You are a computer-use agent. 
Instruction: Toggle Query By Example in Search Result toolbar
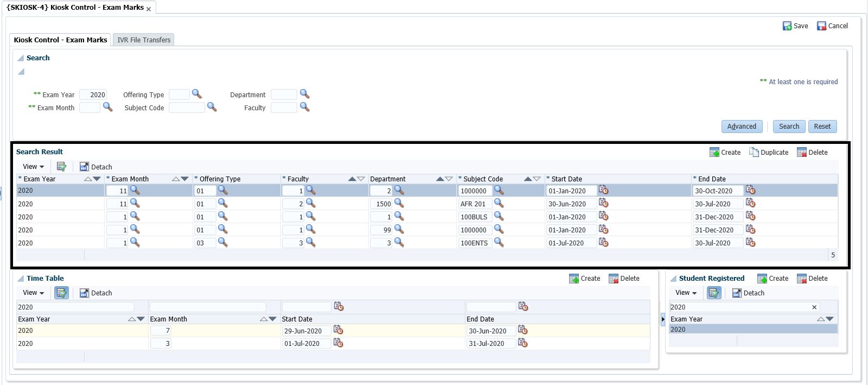coord(61,167)
